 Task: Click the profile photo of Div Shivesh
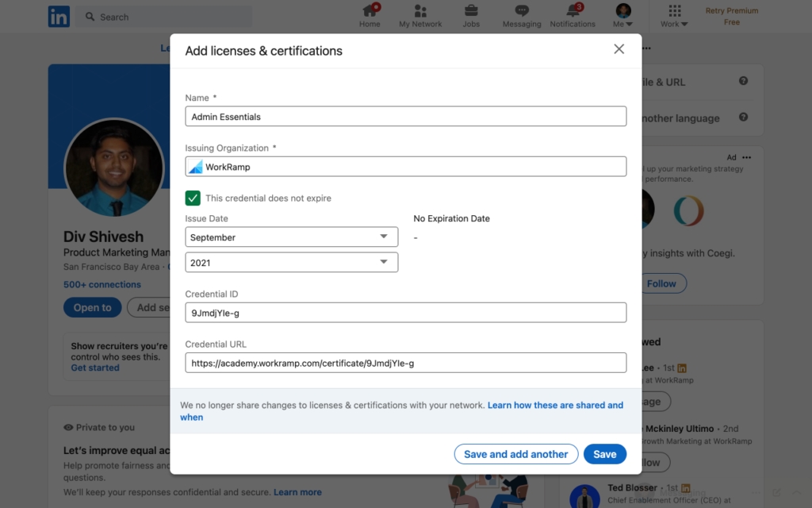pos(114,168)
